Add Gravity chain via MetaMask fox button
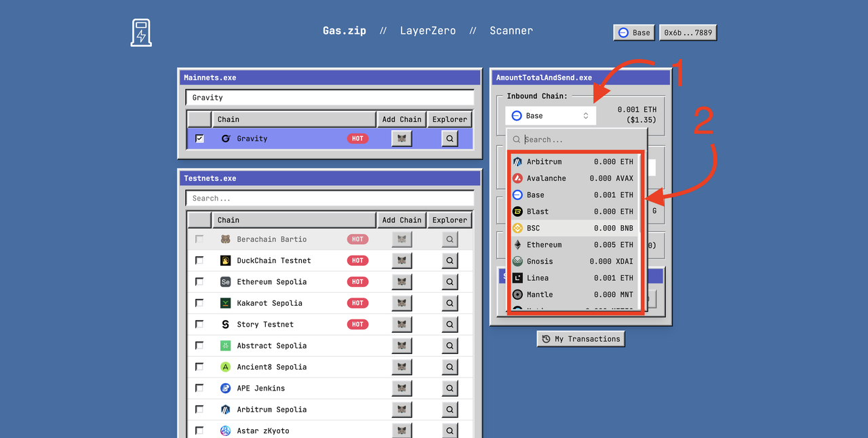Screen dimensions: 868x438 (402, 138)
